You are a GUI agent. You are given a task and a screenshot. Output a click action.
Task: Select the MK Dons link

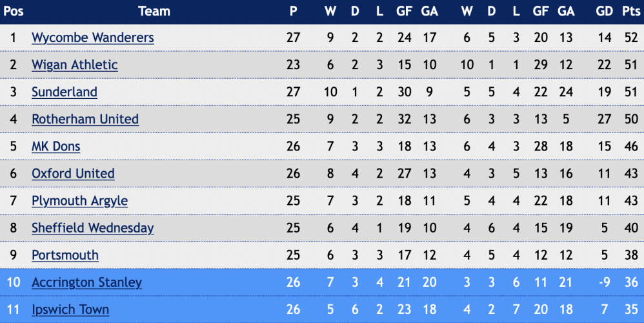[x=56, y=146]
